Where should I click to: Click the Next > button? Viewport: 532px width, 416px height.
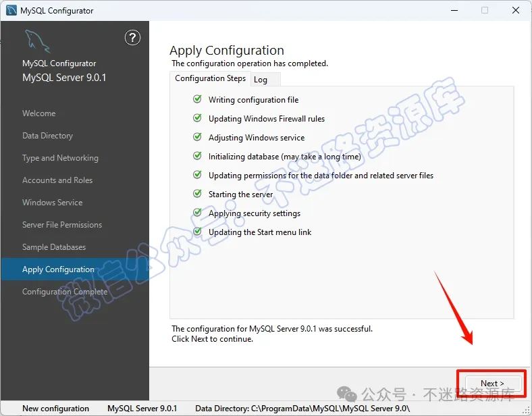(493, 384)
